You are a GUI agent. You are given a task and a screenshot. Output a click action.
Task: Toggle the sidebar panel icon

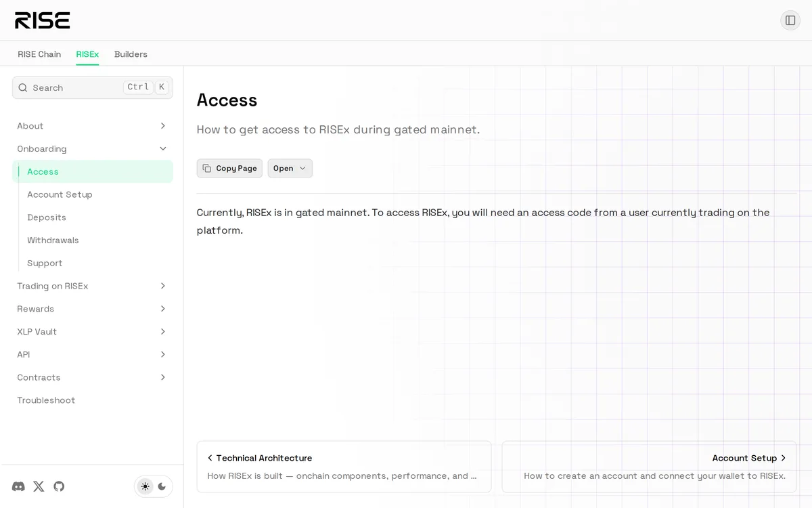(790, 20)
